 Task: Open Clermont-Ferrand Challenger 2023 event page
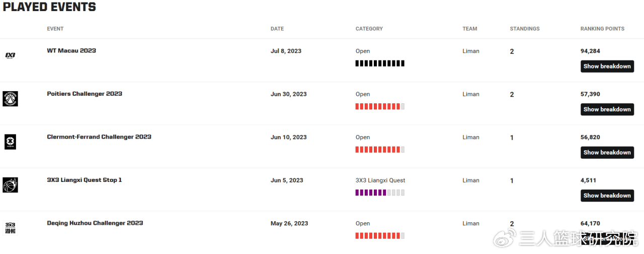99,137
